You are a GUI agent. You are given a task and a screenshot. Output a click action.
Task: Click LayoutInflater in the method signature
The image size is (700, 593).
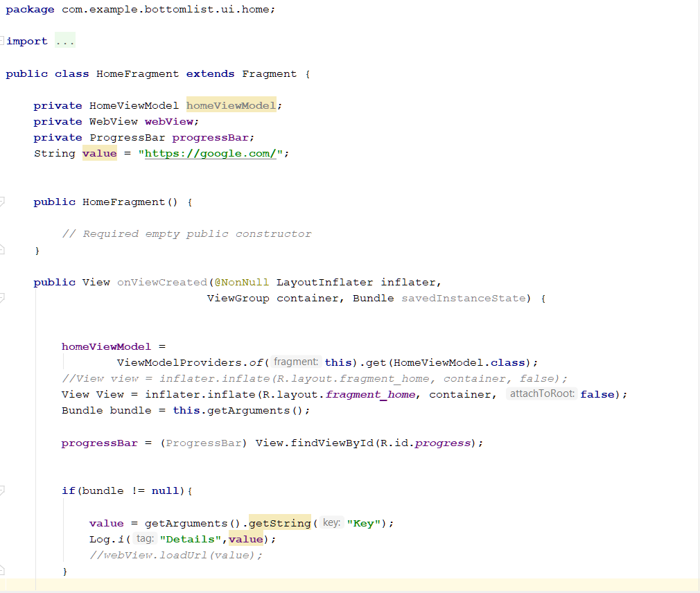coord(324,283)
